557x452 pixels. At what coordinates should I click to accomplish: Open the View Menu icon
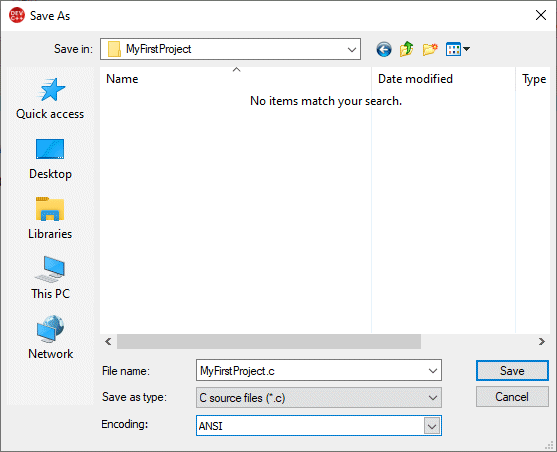tap(453, 49)
